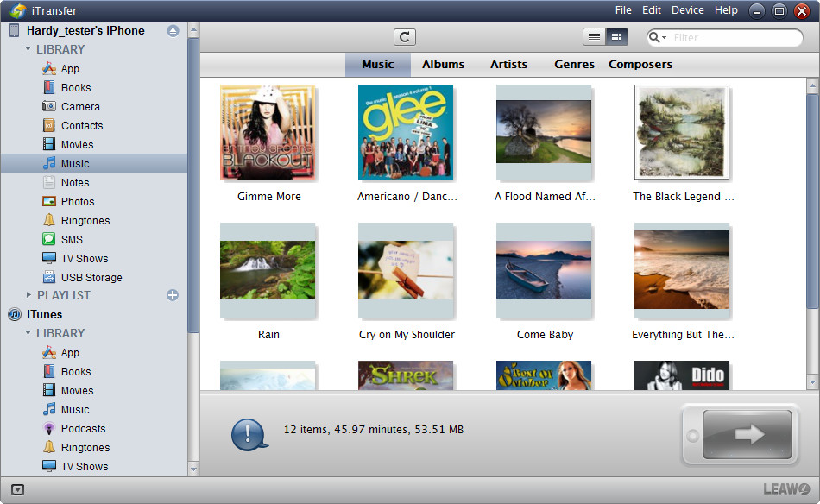Click the refresh icon in the toolbar

coord(405,37)
